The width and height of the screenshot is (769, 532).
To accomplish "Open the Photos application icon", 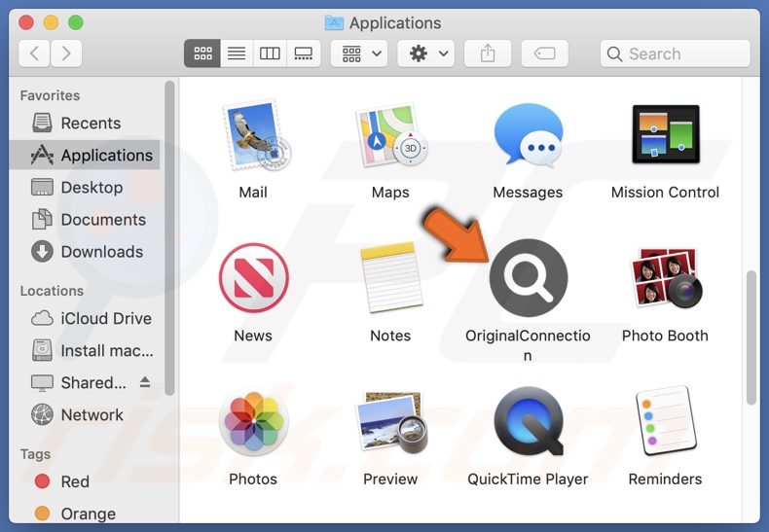I will click(x=253, y=421).
